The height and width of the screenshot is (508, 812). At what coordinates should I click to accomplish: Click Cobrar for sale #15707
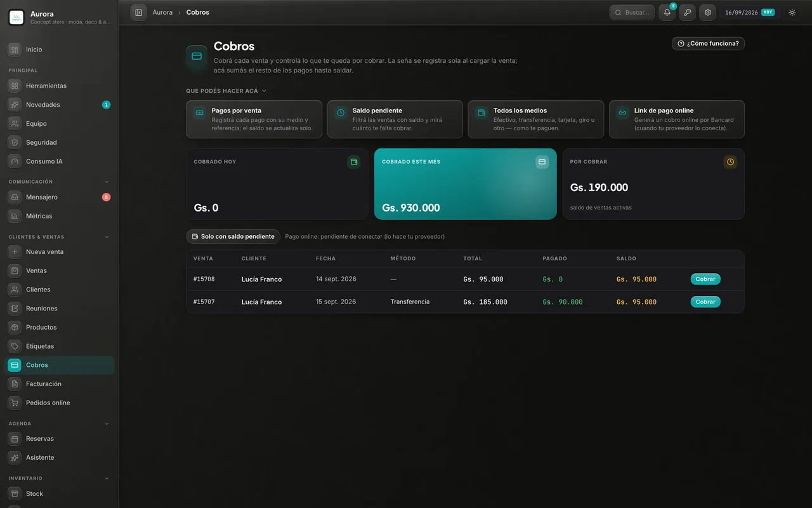point(705,302)
